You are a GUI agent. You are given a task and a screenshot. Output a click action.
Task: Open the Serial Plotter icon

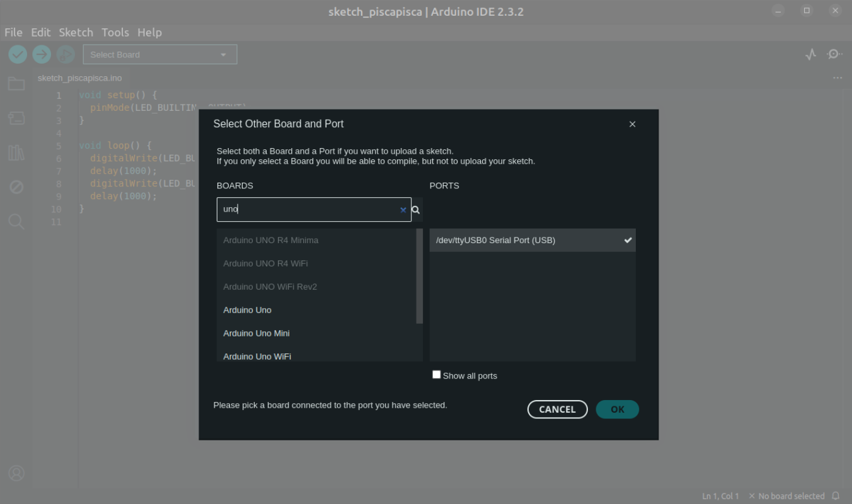click(x=811, y=55)
